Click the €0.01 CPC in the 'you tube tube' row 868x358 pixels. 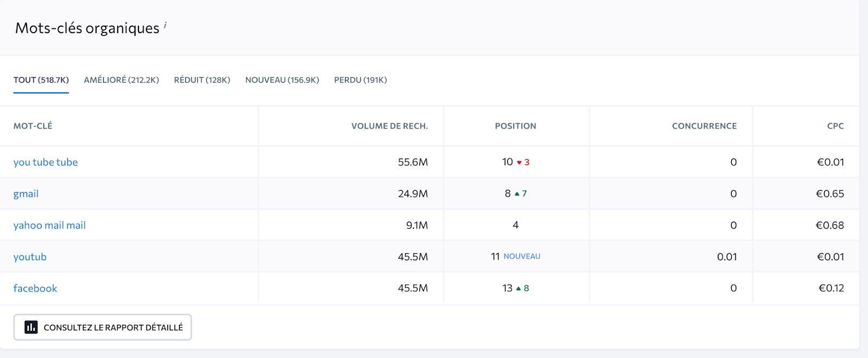click(831, 162)
